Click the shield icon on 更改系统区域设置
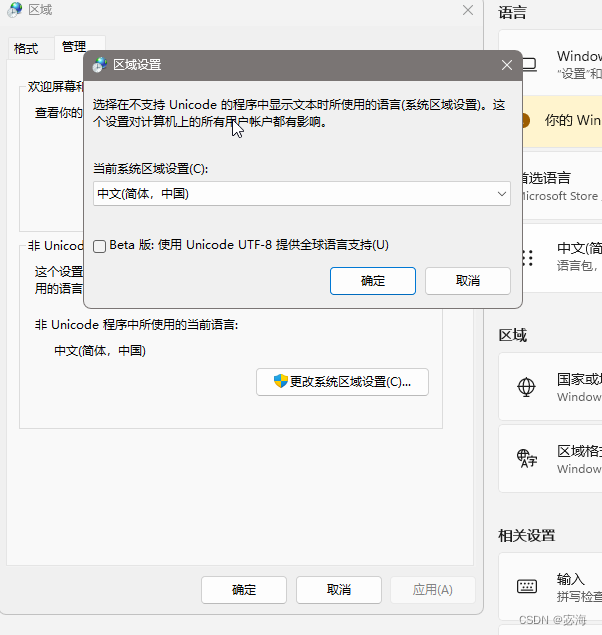This screenshot has height=635, width=602. [280, 381]
